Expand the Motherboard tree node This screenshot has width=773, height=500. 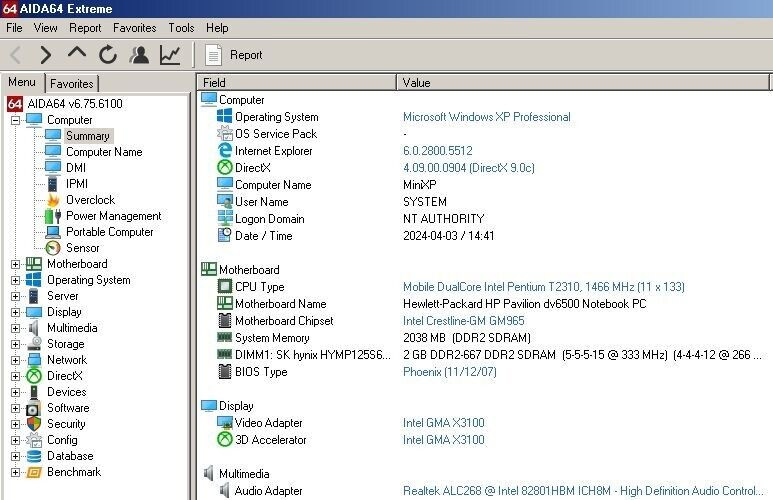pos(15,264)
